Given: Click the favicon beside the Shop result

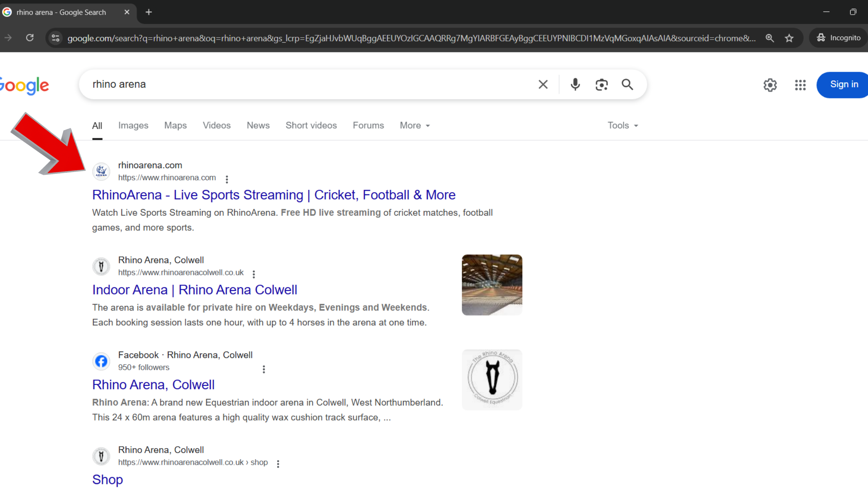Looking at the screenshot, I should (x=101, y=456).
